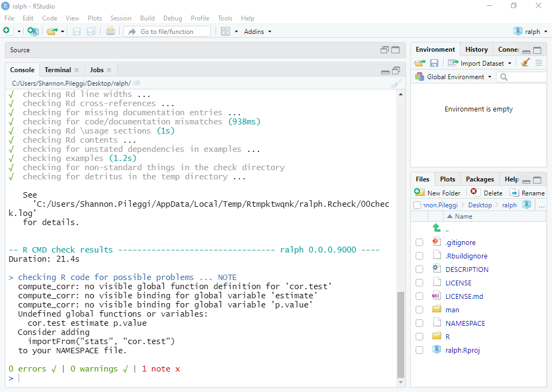Open the New File dropdown arrow
The width and height of the screenshot is (552, 392).
click(19, 32)
